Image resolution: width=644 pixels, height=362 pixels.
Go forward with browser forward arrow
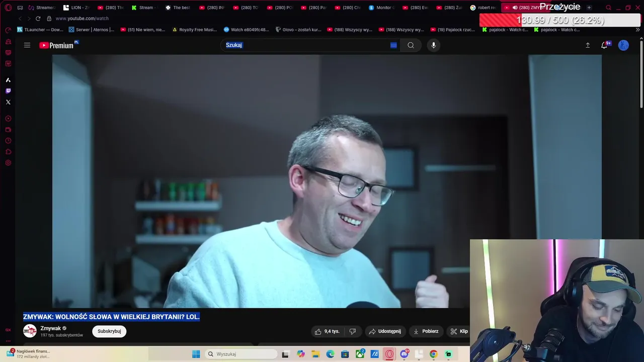[x=29, y=19]
